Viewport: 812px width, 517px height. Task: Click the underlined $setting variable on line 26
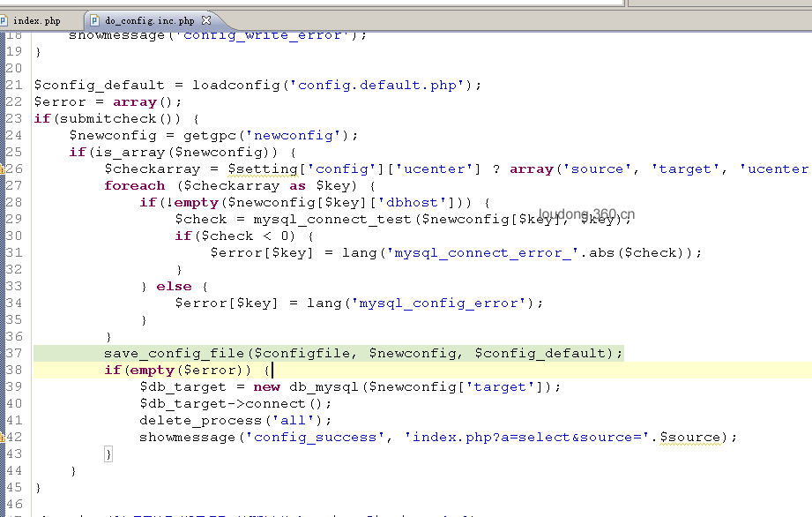tap(263, 169)
